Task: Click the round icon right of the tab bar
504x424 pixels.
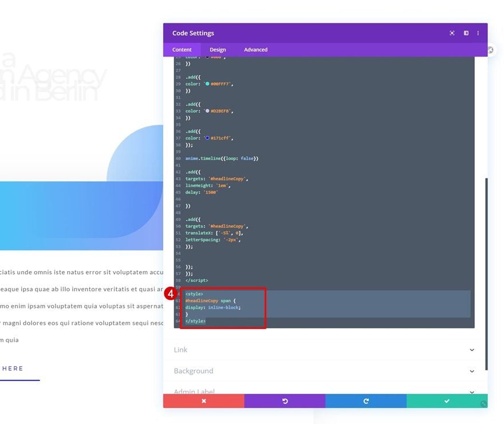Action: (x=490, y=50)
